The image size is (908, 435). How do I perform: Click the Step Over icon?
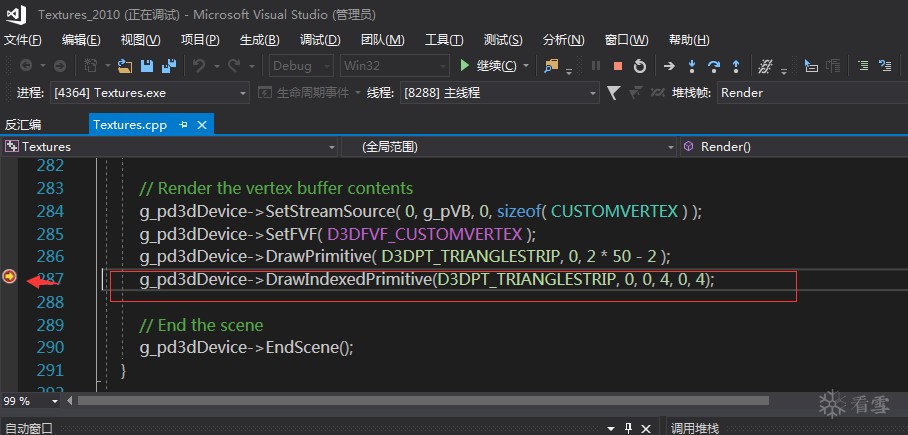click(x=714, y=66)
